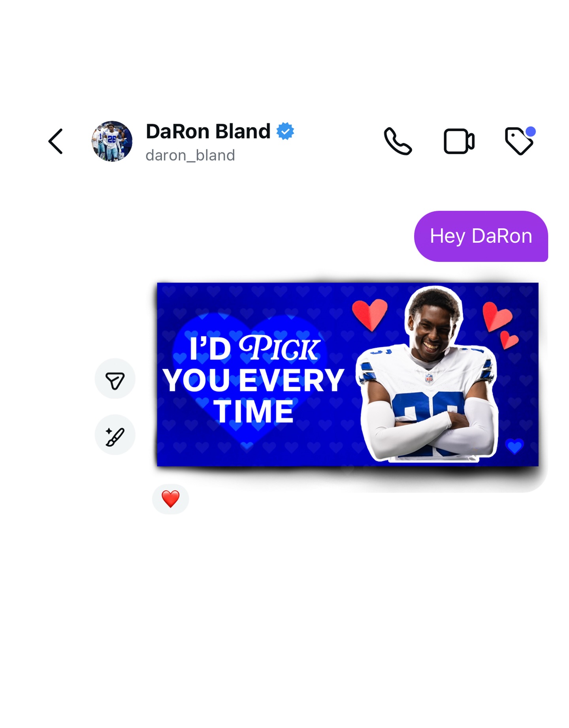Image resolution: width=569 pixels, height=728 pixels.
Task: Start a video chat with the camera icon
Action: tap(459, 141)
